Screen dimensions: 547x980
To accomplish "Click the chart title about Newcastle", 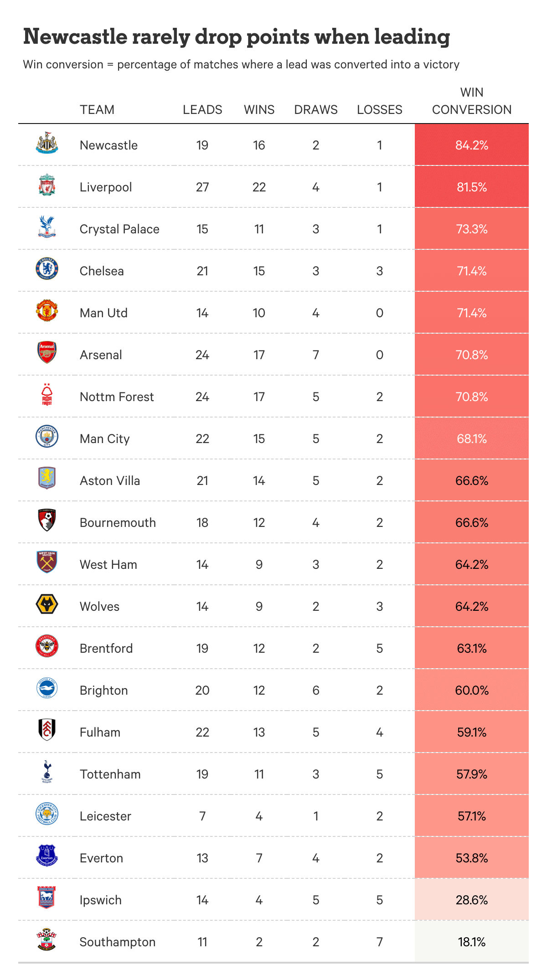I will [237, 37].
